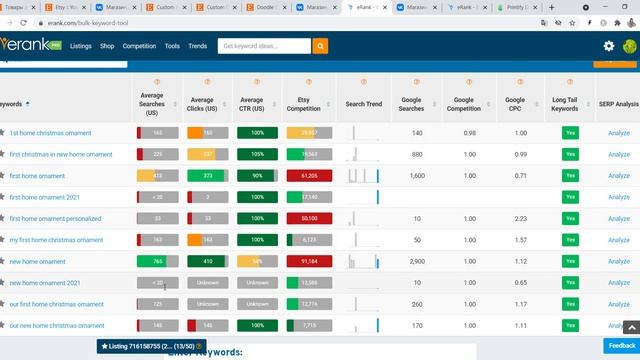Sort by Average CTR (US)
This screenshot has height=360, width=640.
[x=274, y=104]
